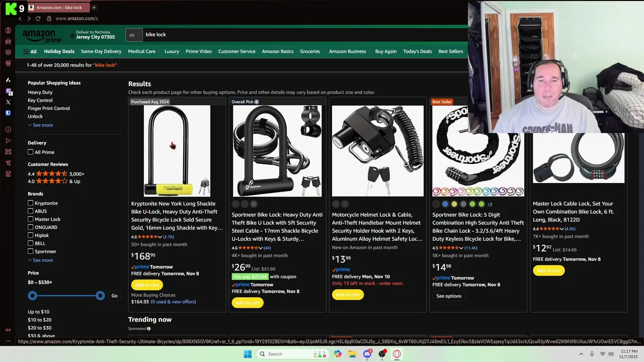Go back using the browser back arrow
Image resolution: width=644 pixels, height=362 pixels.
click(x=20, y=19)
